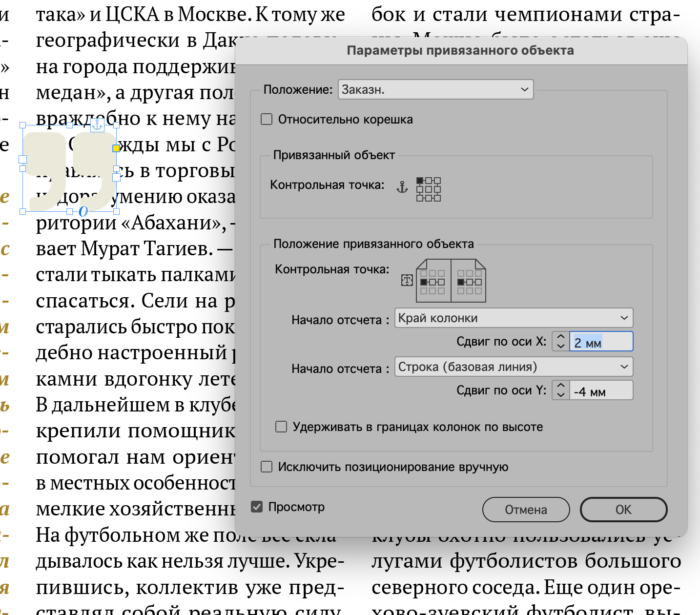Screen dimensions: 700x615
Task: Select center point in anchored object reference grid
Action: click(x=429, y=189)
